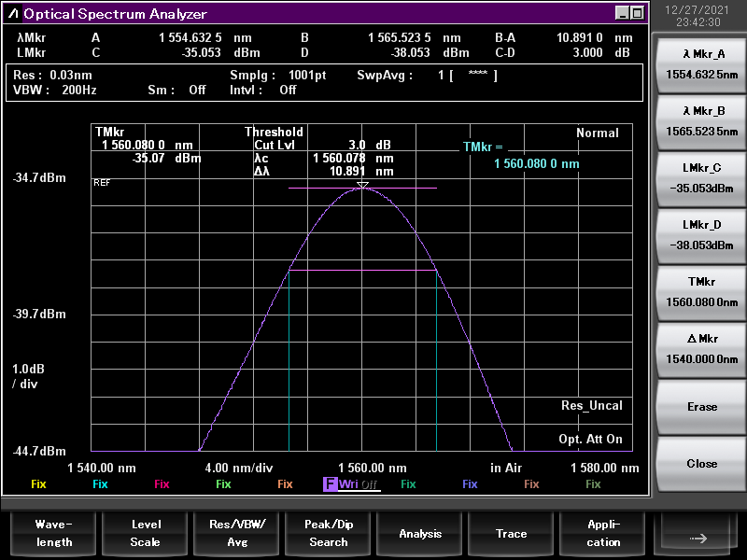The width and height of the screenshot is (747, 560).
Task: Click the -44.7dBm bottom level label
Action: (x=39, y=451)
